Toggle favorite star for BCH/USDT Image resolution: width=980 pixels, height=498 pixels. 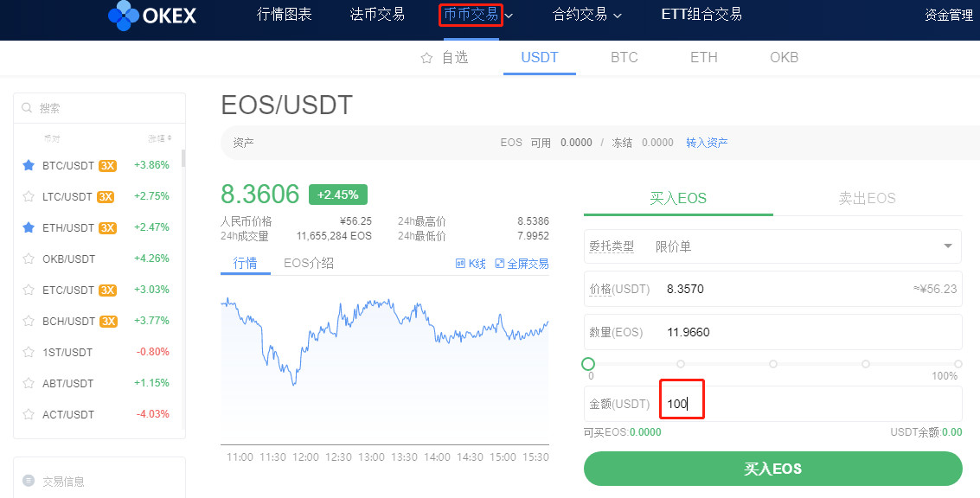tap(29, 321)
